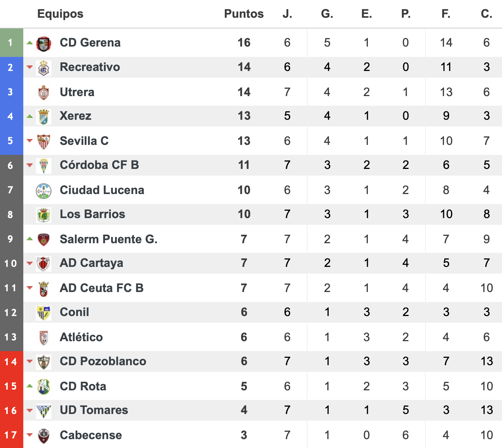Click the UD Tomares crest
The height and width of the screenshot is (448, 502).
44,411
